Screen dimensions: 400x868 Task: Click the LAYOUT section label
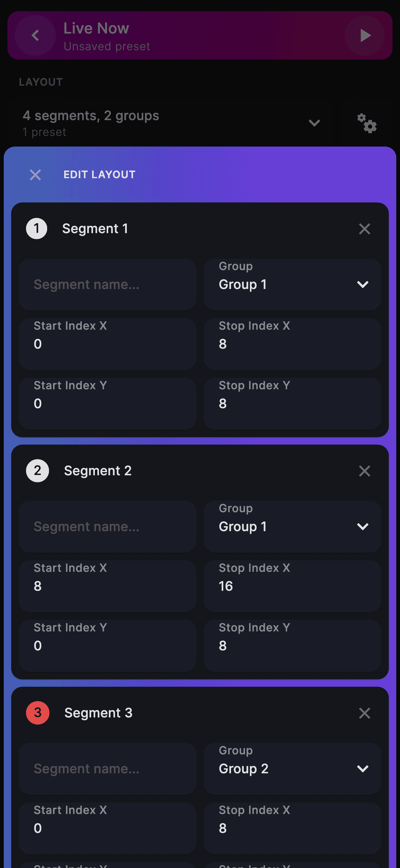tap(41, 82)
